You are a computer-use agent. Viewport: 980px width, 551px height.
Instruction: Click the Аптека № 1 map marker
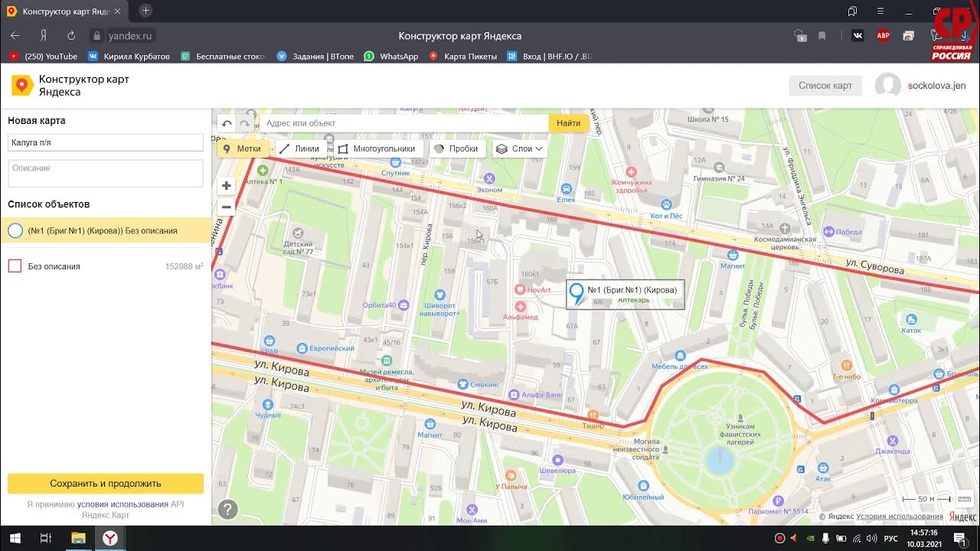tap(263, 170)
